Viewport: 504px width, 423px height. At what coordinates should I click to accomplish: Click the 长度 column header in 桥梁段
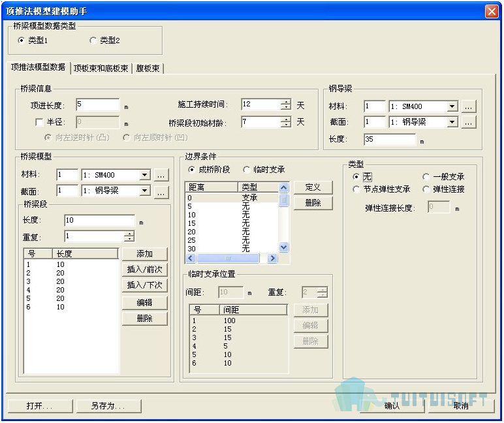coord(86,254)
